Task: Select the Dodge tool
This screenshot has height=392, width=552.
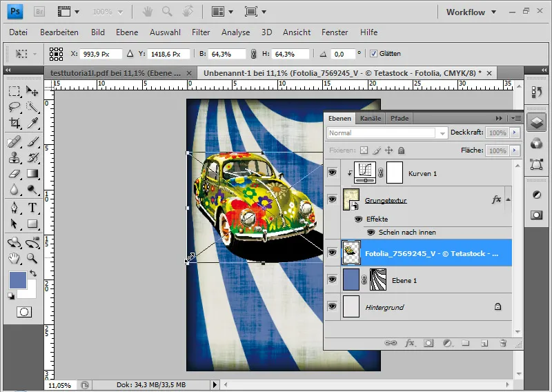Action: point(32,190)
